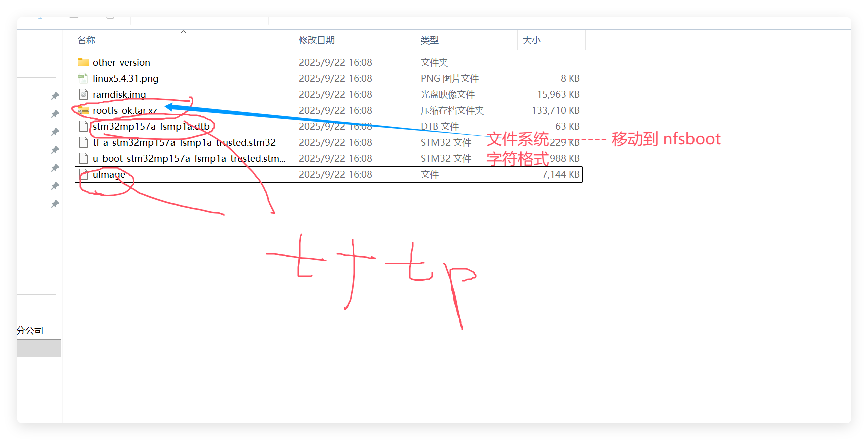Select the tf-a-stm32mp157a-fsmp1a-trusted.stm32 file icon
The image size is (868, 440).
(84, 142)
